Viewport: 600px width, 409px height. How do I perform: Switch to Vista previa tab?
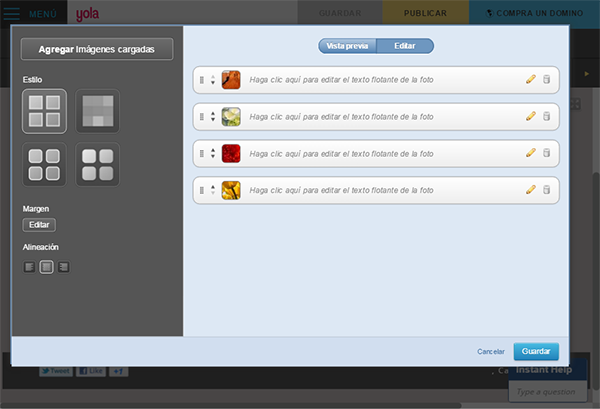(x=347, y=46)
